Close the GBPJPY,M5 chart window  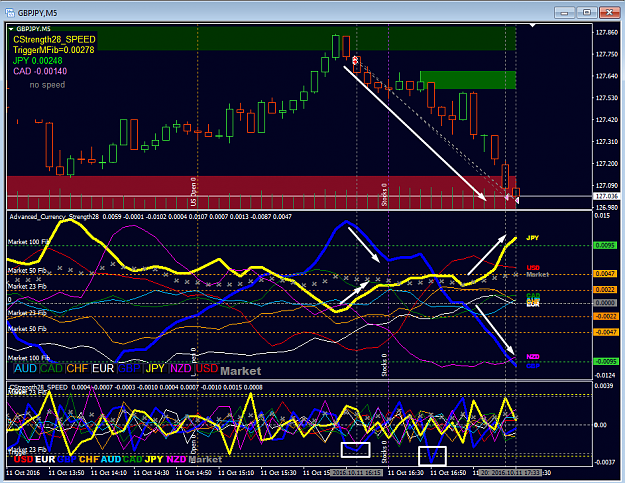pos(609,13)
